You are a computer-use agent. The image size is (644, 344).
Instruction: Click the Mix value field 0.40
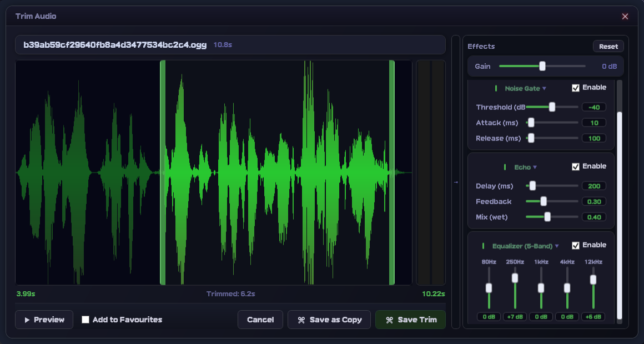[594, 217]
